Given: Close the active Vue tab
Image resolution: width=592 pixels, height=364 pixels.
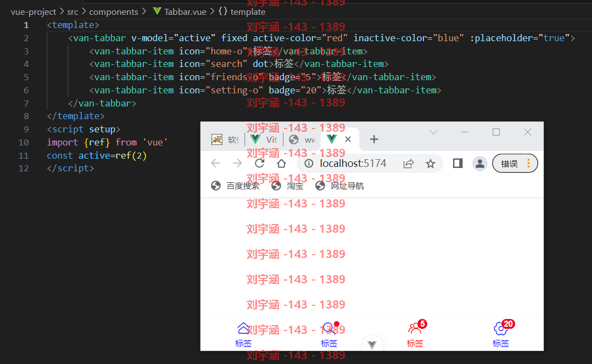Looking at the screenshot, I should click(x=348, y=139).
